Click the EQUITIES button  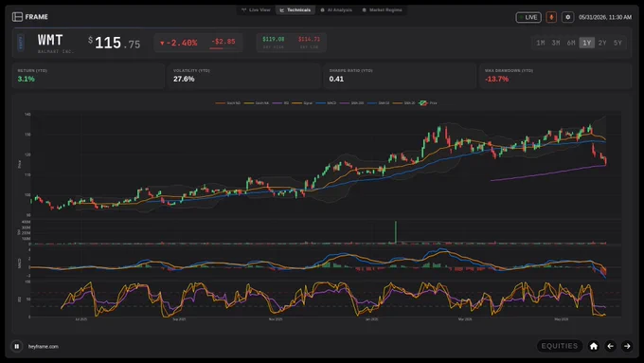click(560, 346)
